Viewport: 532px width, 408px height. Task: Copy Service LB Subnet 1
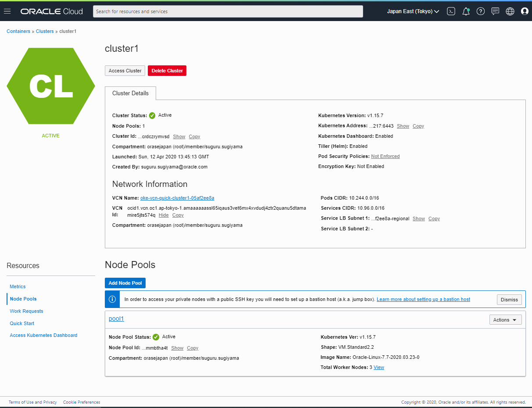click(x=434, y=218)
